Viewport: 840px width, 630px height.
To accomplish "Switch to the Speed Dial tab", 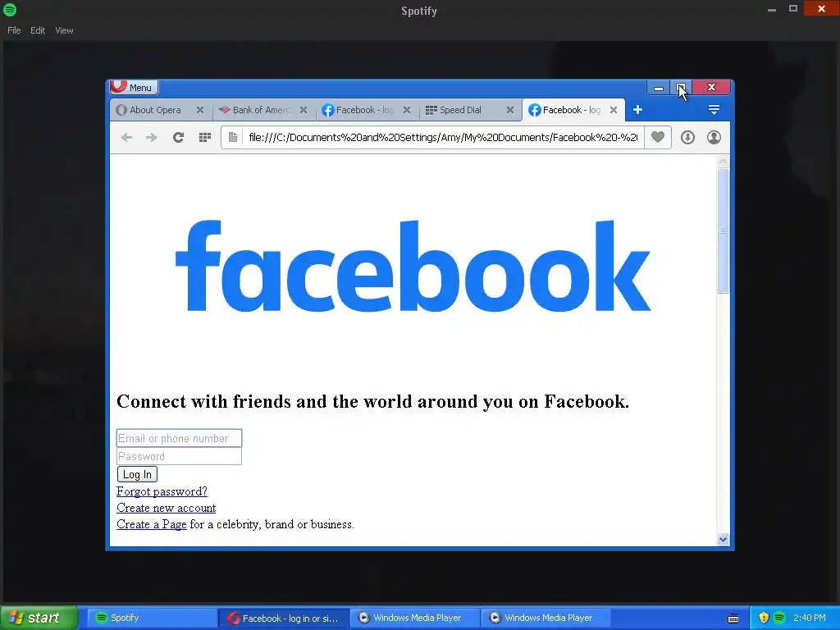I will 461,110.
